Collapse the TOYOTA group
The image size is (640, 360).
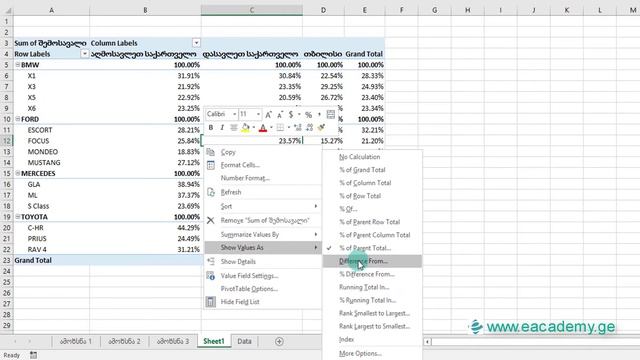click(x=18, y=217)
